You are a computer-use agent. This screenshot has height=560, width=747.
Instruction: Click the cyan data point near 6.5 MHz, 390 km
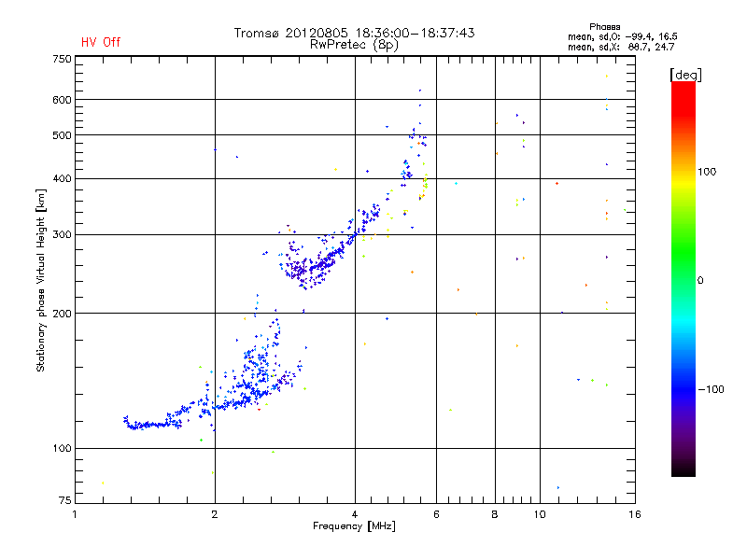pyautogui.click(x=456, y=183)
